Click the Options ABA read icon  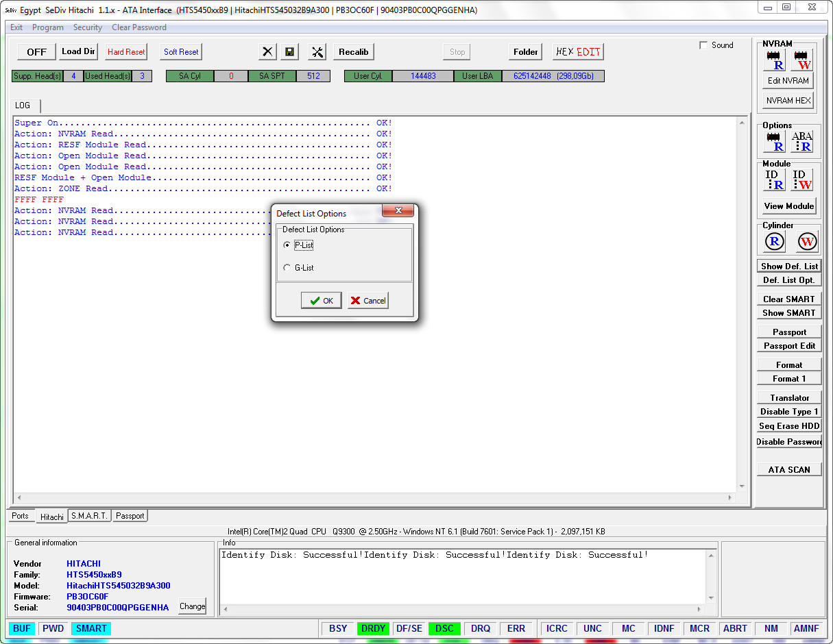coord(801,142)
